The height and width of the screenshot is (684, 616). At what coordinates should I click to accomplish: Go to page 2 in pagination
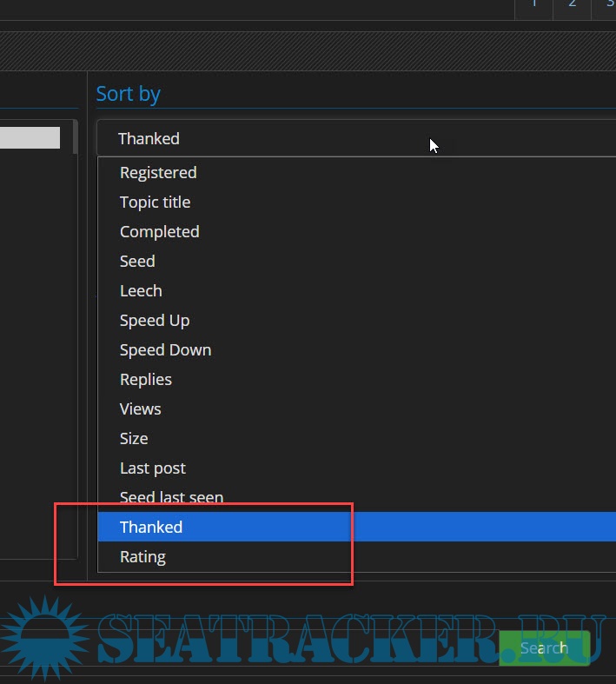(572, 6)
